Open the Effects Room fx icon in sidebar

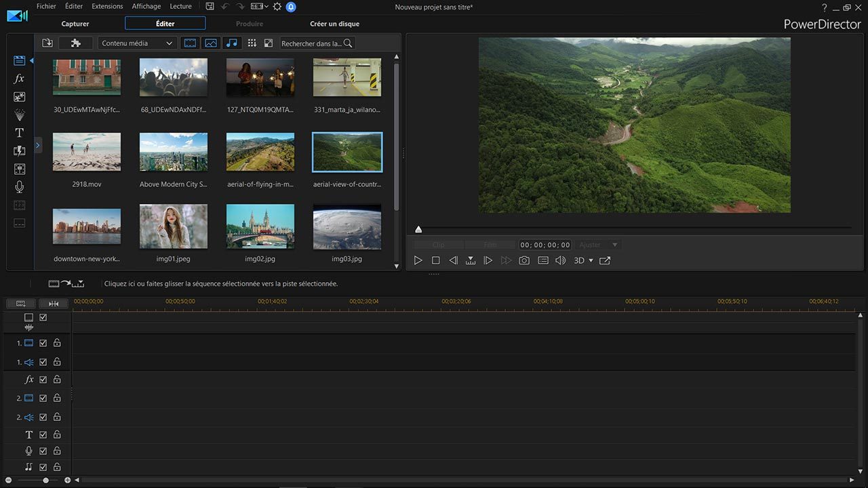(x=20, y=79)
